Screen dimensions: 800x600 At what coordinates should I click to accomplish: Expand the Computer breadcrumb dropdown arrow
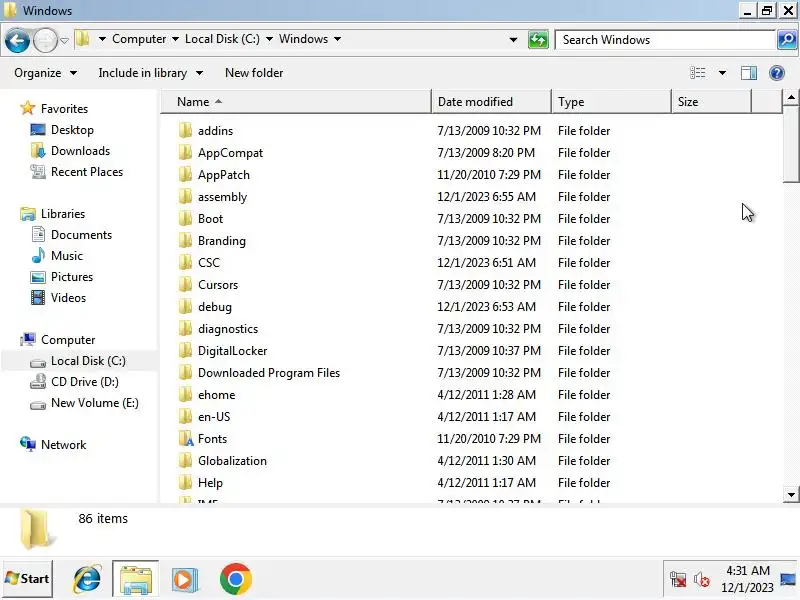coord(176,39)
